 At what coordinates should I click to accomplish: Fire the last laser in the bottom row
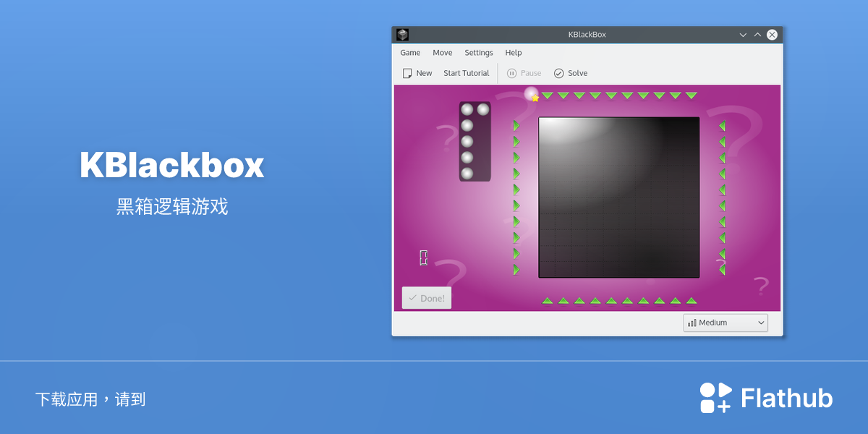tap(692, 300)
